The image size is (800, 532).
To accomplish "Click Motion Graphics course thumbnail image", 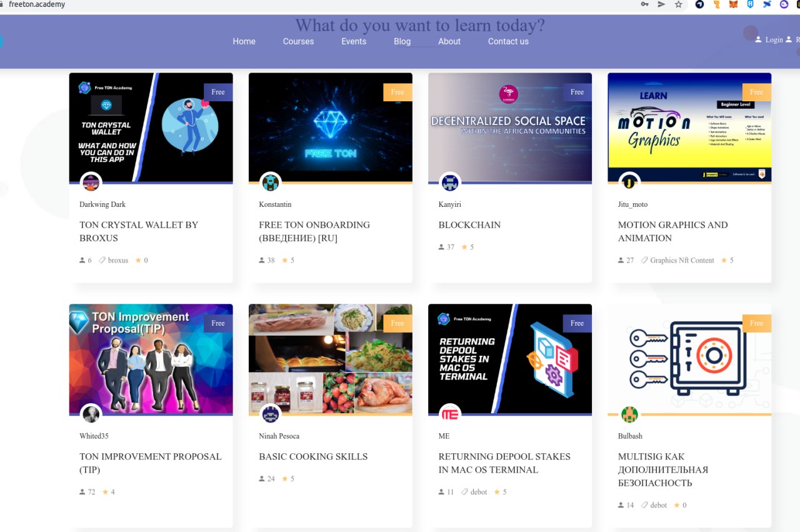I will coord(689,127).
